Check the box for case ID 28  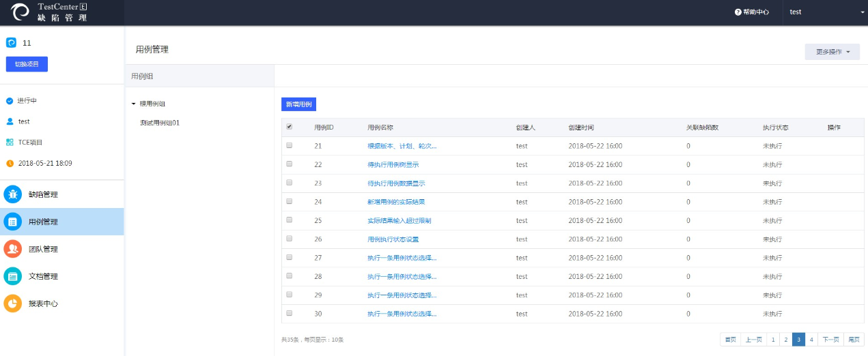[289, 276]
